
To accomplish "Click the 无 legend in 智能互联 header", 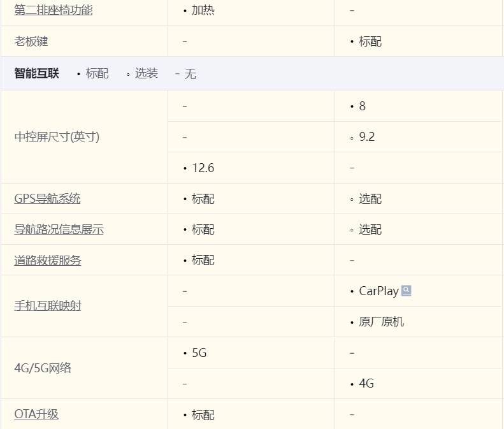I will pyautogui.click(x=190, y=74).
